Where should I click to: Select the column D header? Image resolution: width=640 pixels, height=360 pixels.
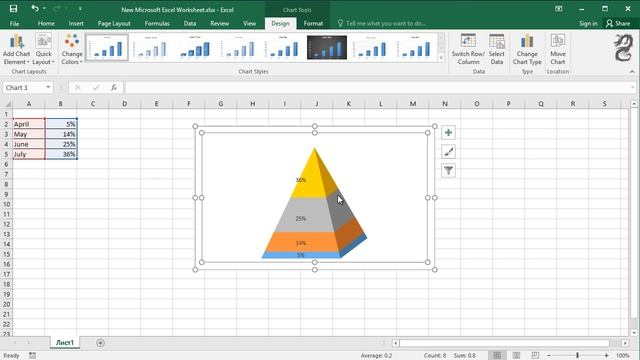(124, 104)
